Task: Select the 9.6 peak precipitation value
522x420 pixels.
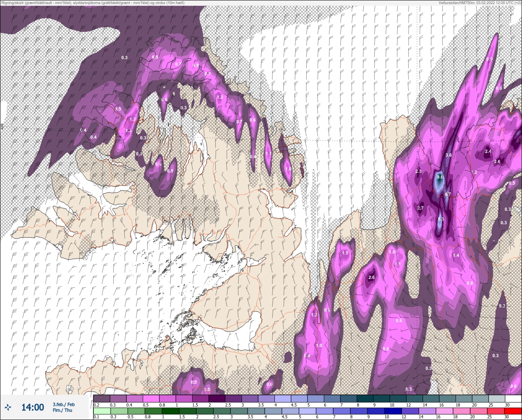Action: pos(440,177)
